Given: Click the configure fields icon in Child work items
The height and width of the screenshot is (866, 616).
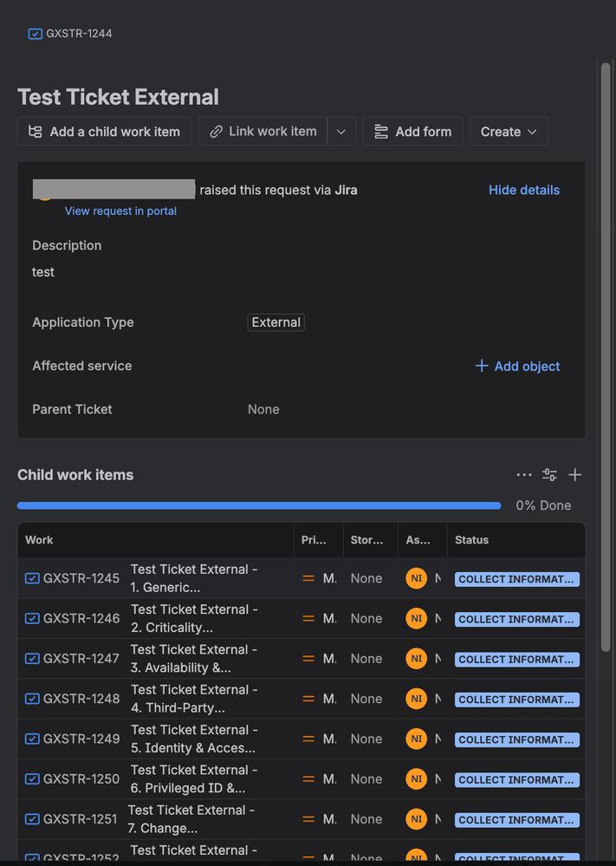Looking at the screenshot, I should click(549, 474).
